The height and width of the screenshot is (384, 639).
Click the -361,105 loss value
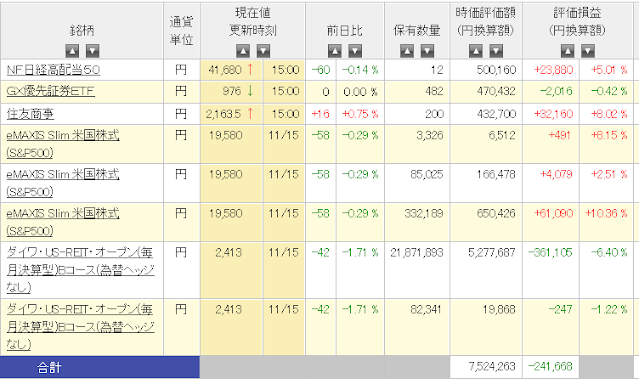point(550,253)
